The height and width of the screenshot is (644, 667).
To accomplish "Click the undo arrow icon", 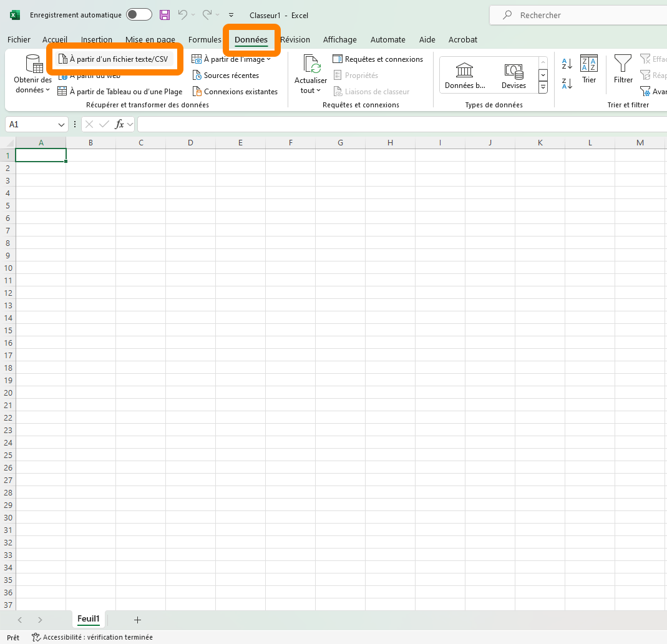I will [x=182, y=15].
